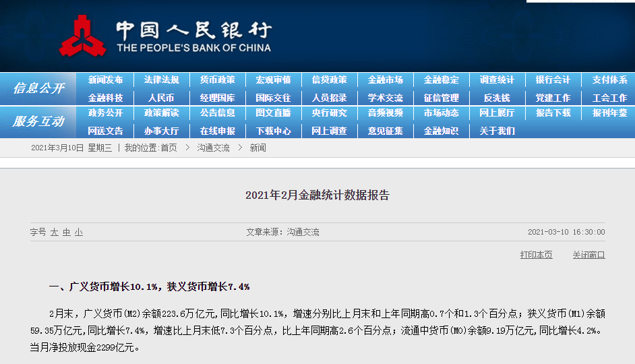Click 新闻 breadcrumb link
Screen dimensions: 635x364
coord(258,148)
